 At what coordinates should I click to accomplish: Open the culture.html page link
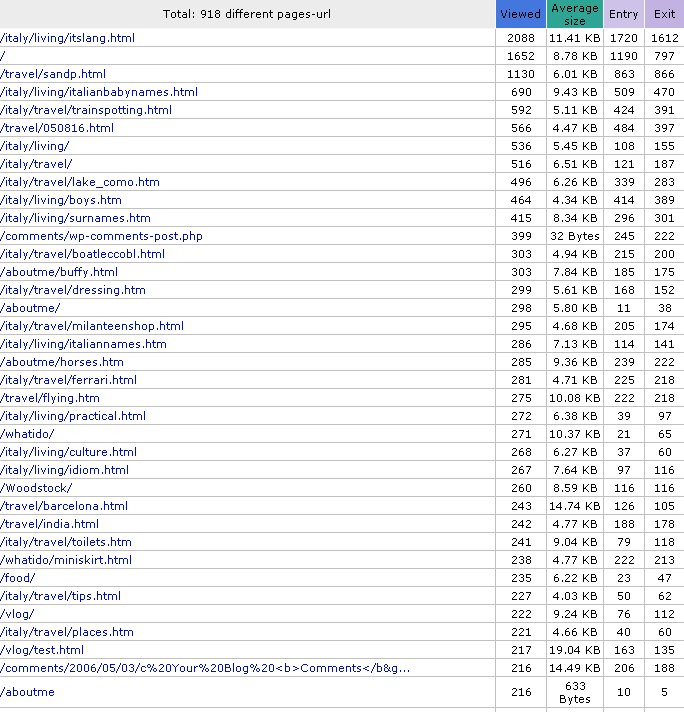click(x=69, y=452)
